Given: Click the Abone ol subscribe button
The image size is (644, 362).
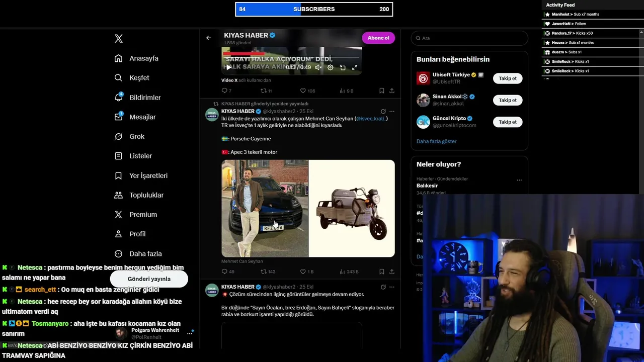Looking at the screenshot, I should [378, 38].
